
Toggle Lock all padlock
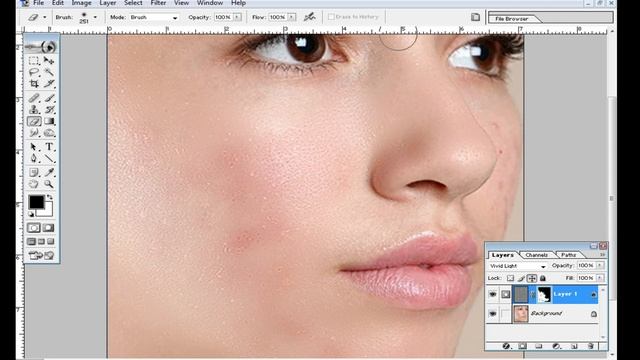[542, 278]
